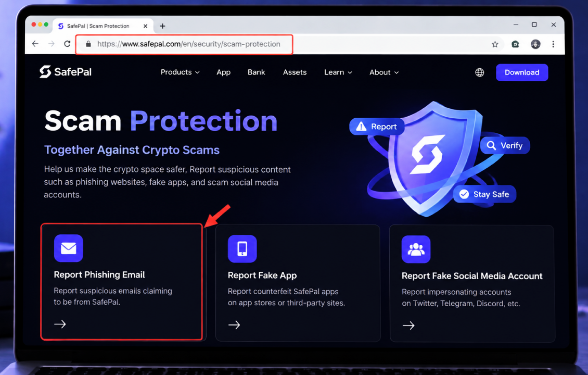Click arrow under Report Phishing Email
588x375 pixels.
60,324
